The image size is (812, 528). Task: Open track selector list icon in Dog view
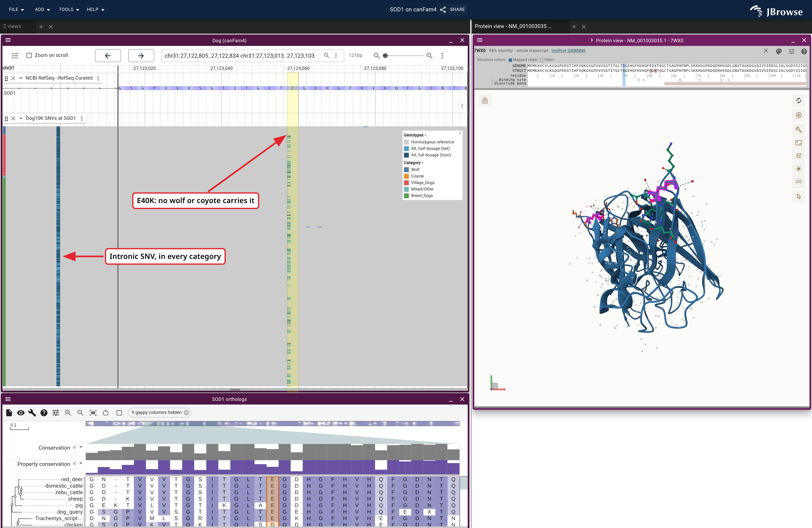[15, 55]
